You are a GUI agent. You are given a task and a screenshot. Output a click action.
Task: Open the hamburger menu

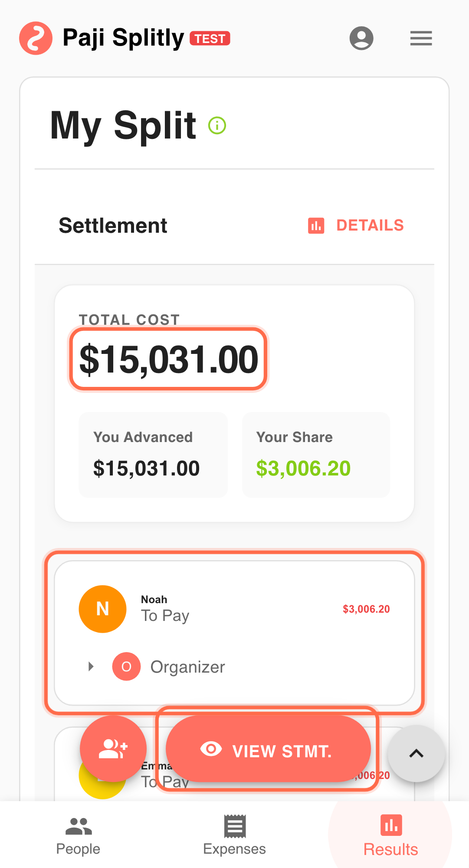(x=421, y=38)
